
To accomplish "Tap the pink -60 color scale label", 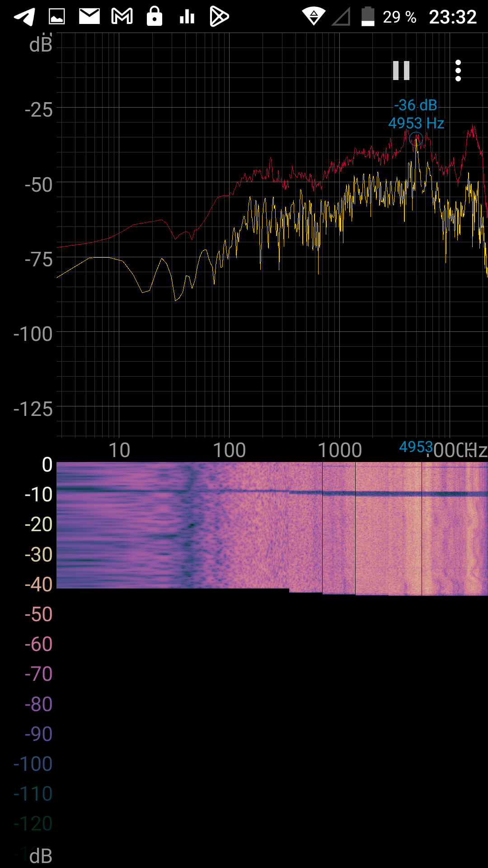I will 39,644.
